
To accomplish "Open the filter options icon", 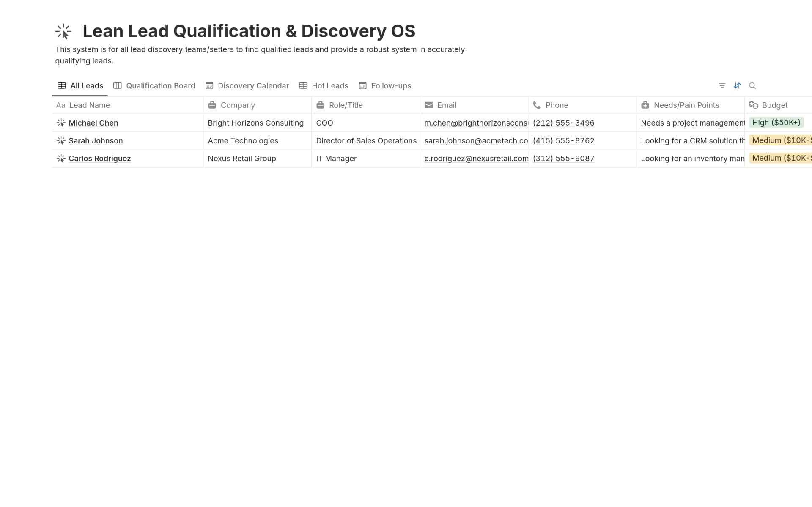I will 721,85.
